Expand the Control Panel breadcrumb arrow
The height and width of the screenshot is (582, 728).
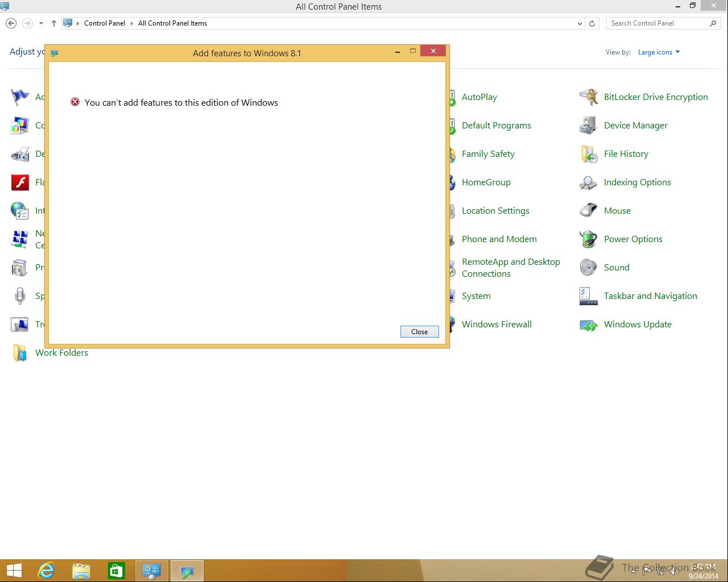(132, 23)
